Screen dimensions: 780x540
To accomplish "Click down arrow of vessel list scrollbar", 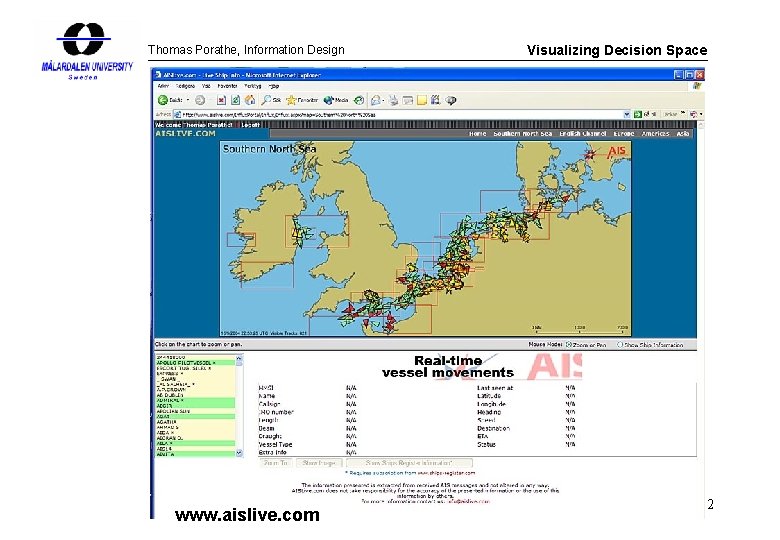I will click(239, 453).
